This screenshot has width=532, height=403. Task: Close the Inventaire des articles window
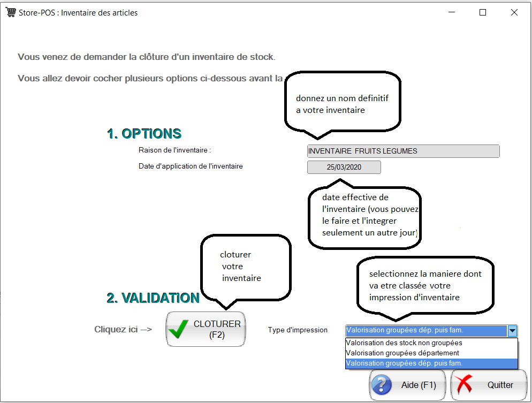514,12
